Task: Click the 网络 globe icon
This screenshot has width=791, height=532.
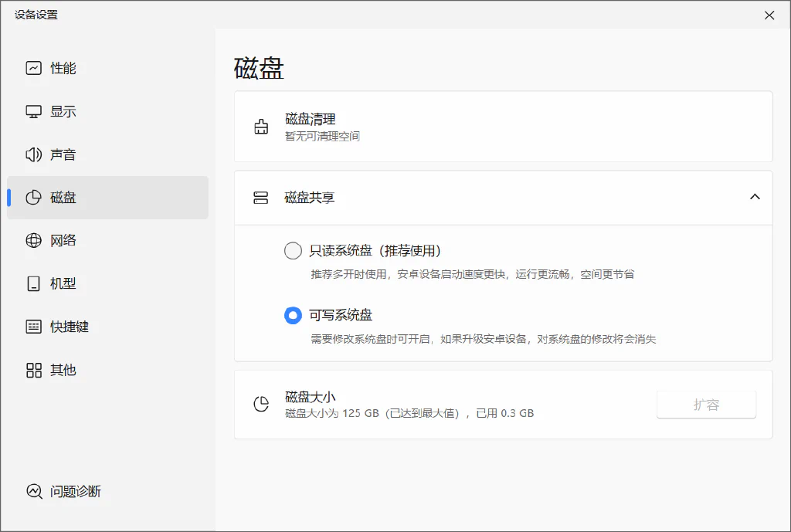Action: coord(33,241)
